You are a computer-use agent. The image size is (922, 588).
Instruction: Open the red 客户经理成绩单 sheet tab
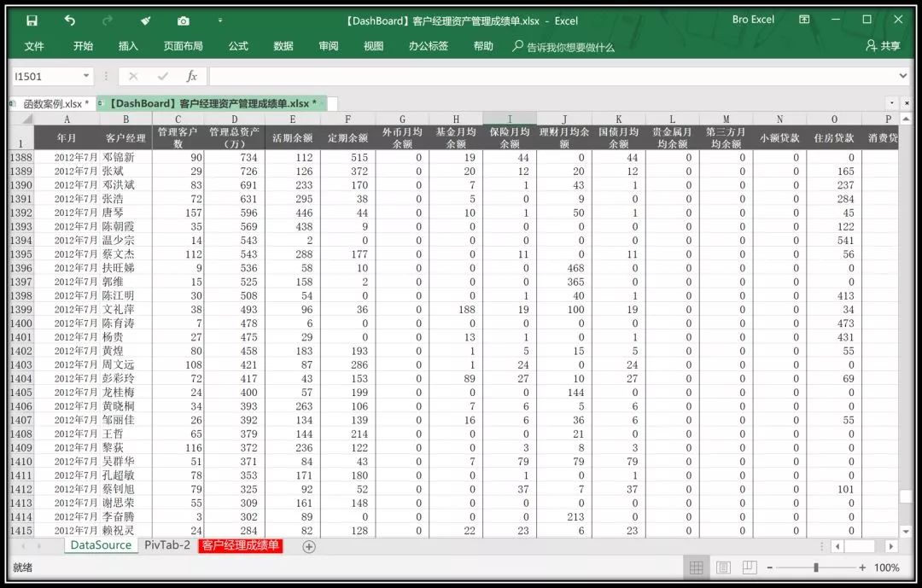click(x=240, y=545)
